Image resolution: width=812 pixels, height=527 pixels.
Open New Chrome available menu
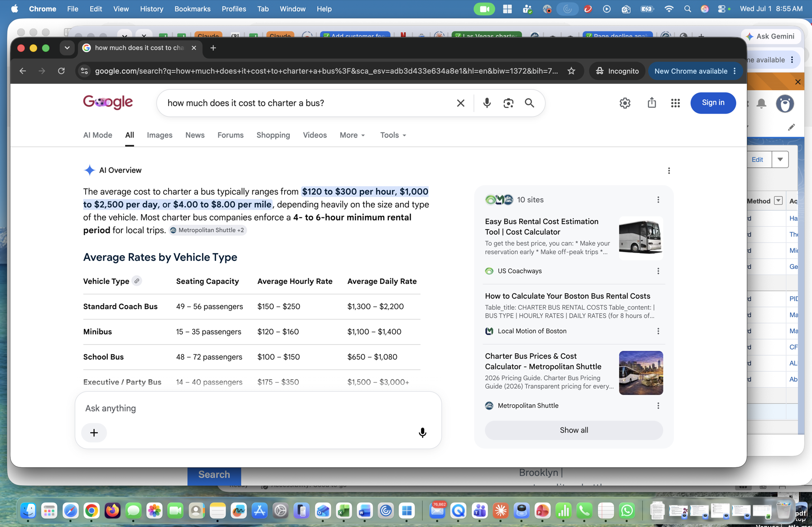coord(695,71)
